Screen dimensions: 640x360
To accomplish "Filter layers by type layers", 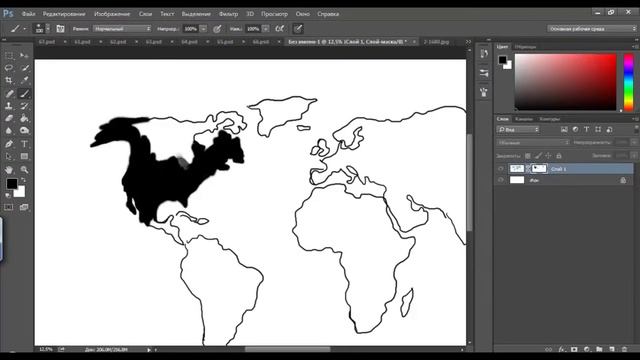I will point(587,129).
